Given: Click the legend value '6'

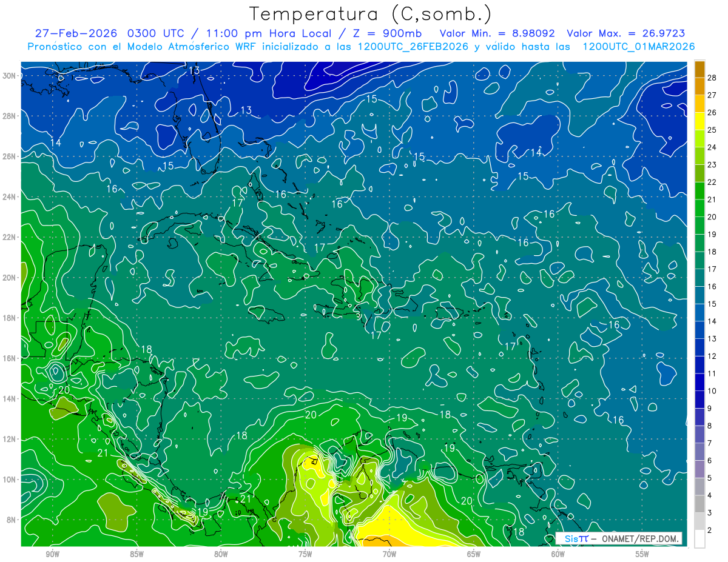Looking at the screenshot, I should pos(710,461).
